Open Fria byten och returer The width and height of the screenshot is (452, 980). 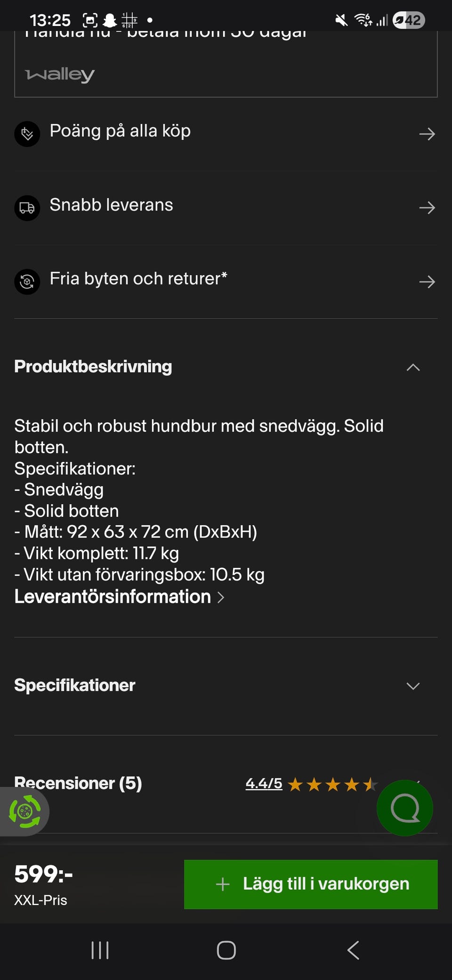[138, 279]
